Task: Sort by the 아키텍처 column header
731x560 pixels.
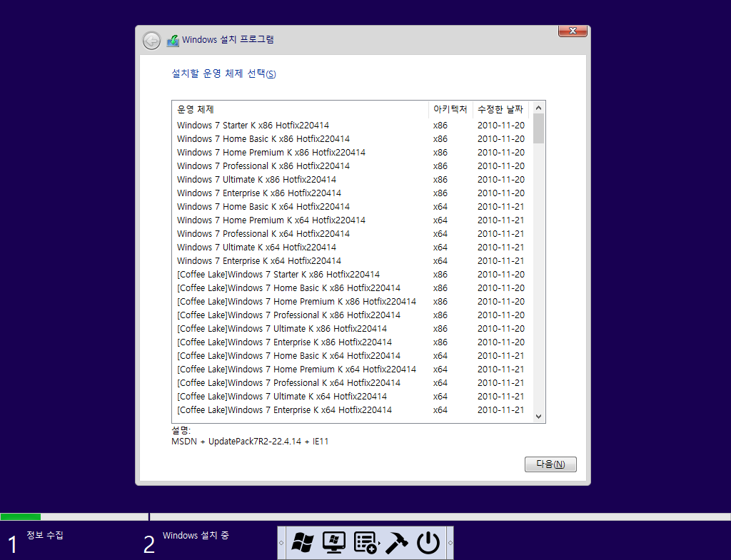Action: click(450, 109)
